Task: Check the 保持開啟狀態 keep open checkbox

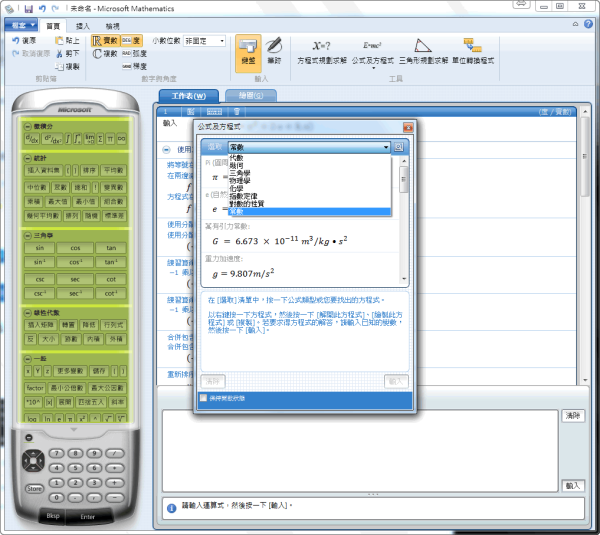Action: pyautogui.click(x=203, y=398)
